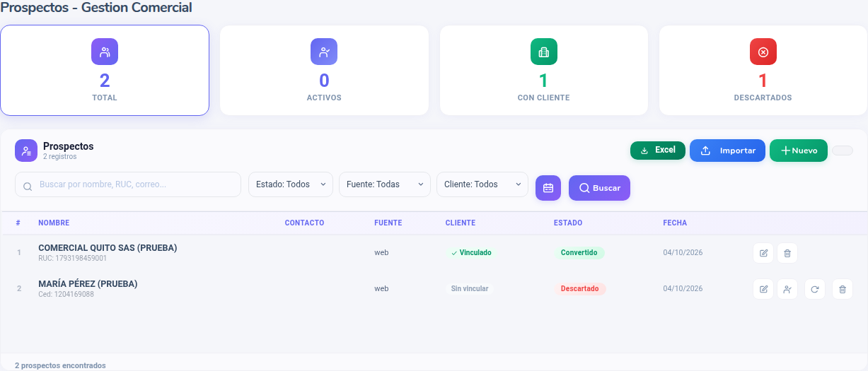Image resolution: width=868 pixels, height=371 pixels.
Task: Click the magnifier icon in search field
Action: 28,187
